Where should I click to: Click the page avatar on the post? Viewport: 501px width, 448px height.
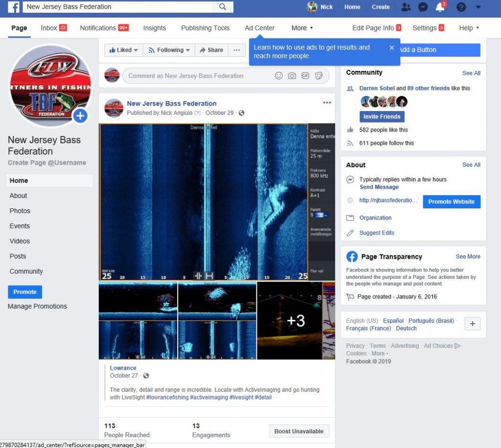114,108
